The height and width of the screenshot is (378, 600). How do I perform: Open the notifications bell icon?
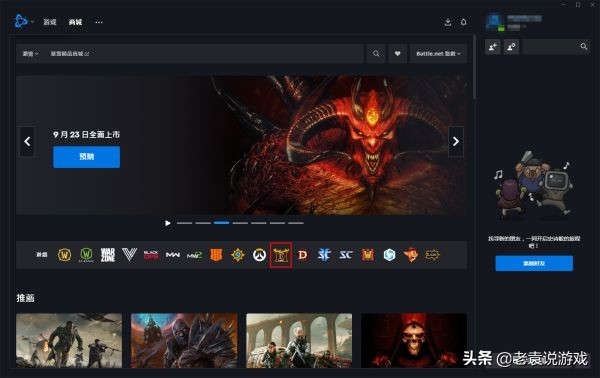pos(463,22)
